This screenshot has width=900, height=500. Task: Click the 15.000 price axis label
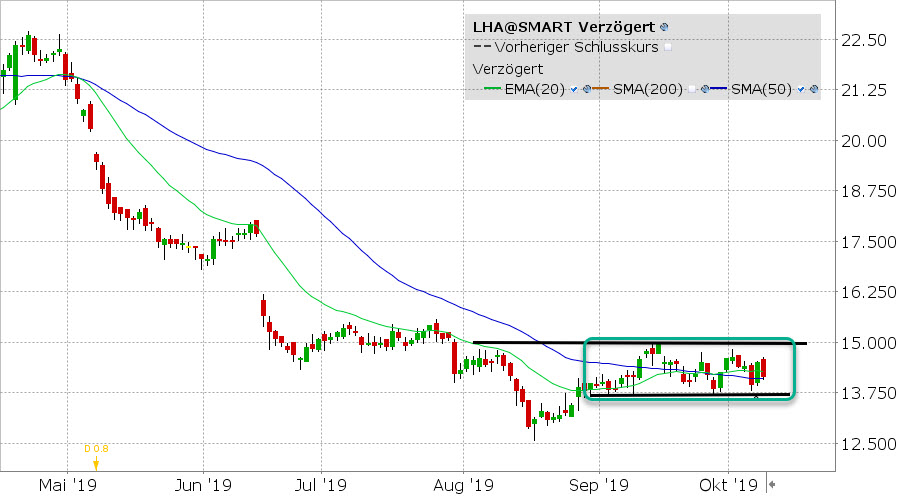click(868, 343)
